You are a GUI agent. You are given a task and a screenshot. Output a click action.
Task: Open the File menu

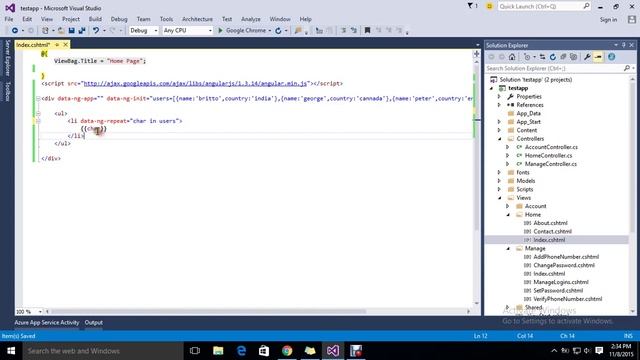coord(9,19)
